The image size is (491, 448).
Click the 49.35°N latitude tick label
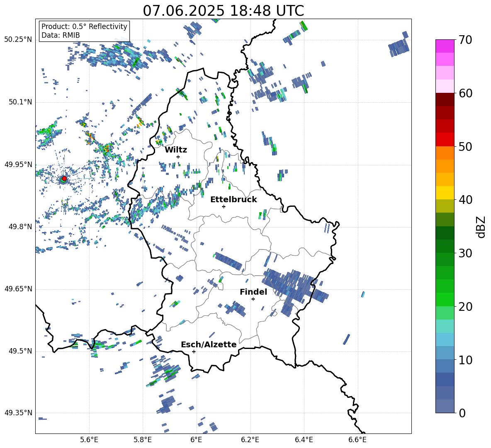pos(18,413)
